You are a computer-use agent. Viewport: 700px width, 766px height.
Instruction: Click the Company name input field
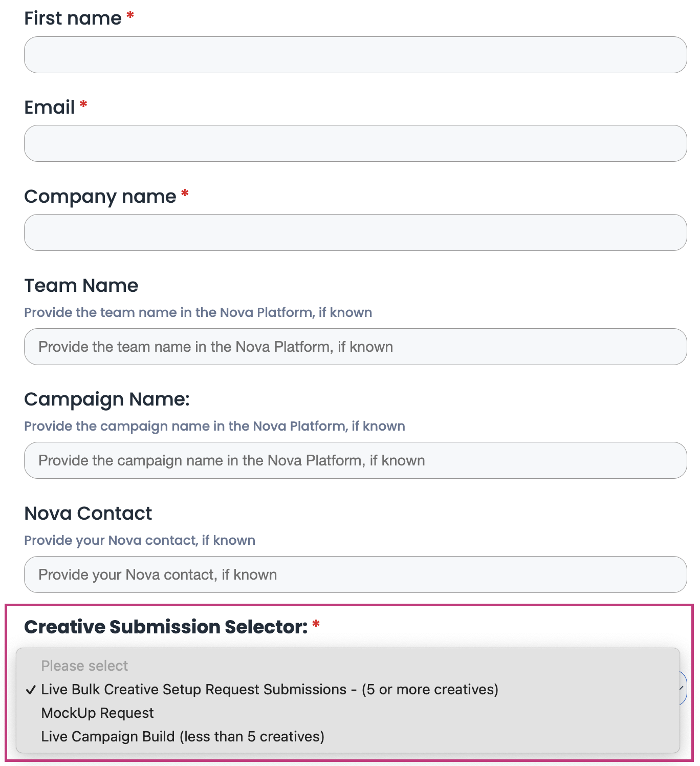tap(355, 232)
